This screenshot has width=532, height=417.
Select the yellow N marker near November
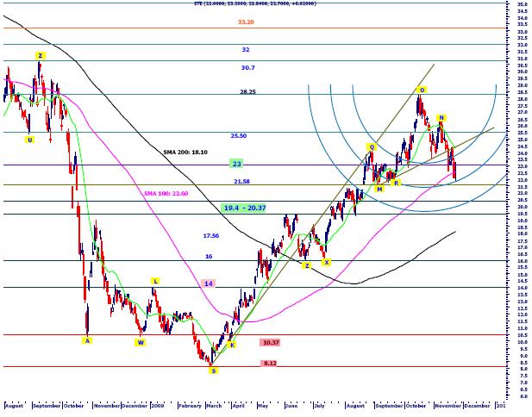click(x=441, y=117)
